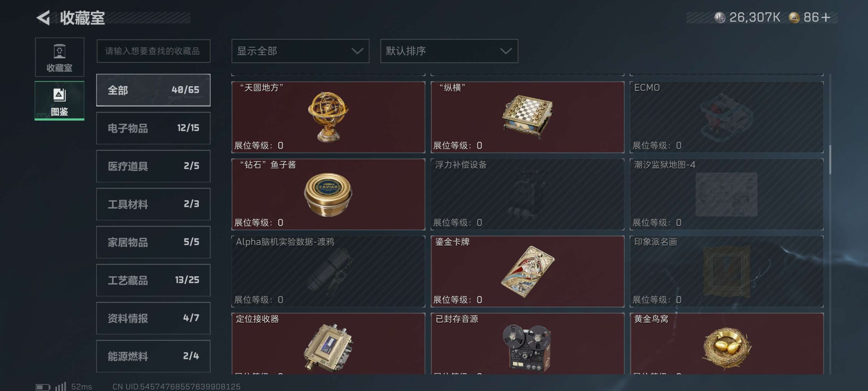Switch to 电子物品 12/15 category
The height and width of the screenshot is (391, 868).
tap(153, 128)
